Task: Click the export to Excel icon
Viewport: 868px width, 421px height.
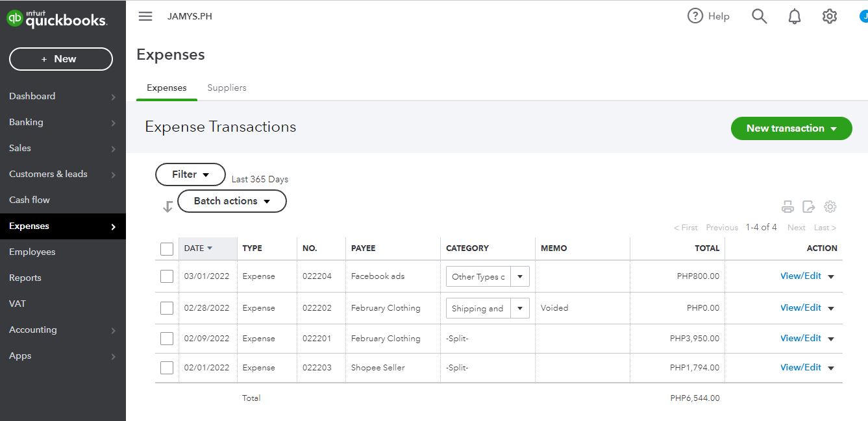Action: 809,207
